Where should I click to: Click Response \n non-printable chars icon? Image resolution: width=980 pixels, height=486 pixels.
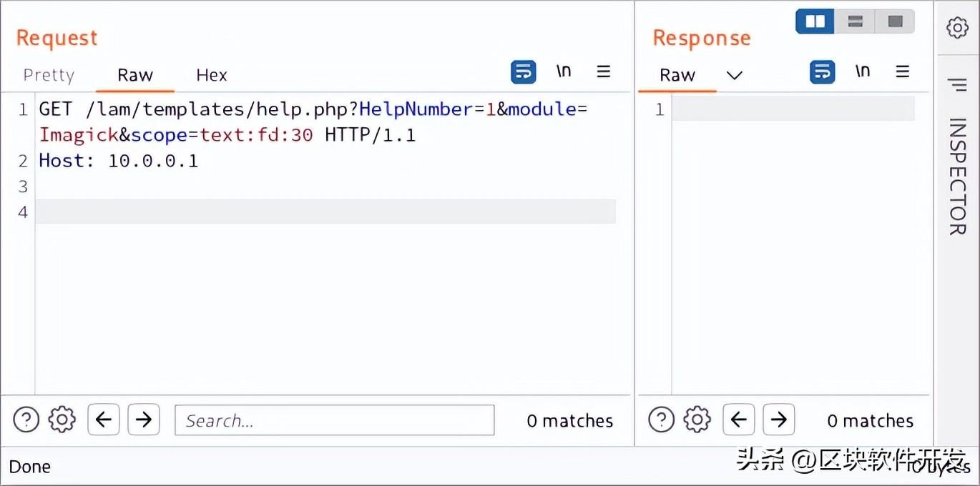coord(863,71)
